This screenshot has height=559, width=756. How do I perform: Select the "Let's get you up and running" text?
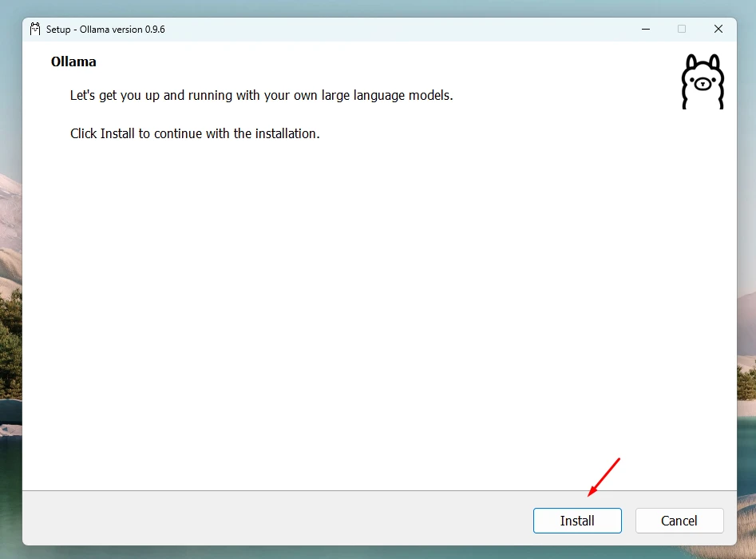click(x=261, y=96)
